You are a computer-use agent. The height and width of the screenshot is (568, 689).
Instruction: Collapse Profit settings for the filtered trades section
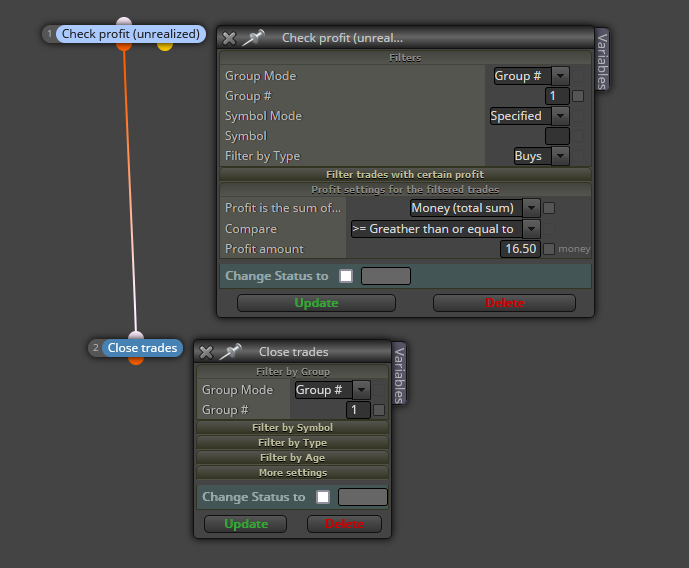pyautogui.click(x=405, y=189)
